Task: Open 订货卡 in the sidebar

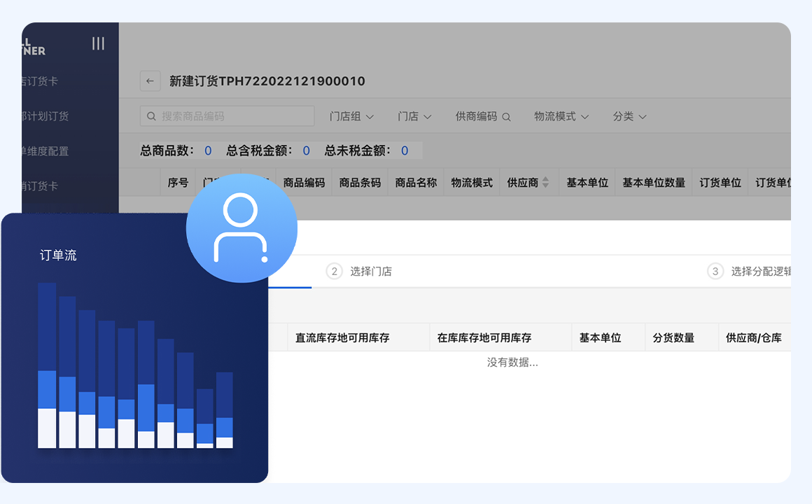Action: click(41, 81)
